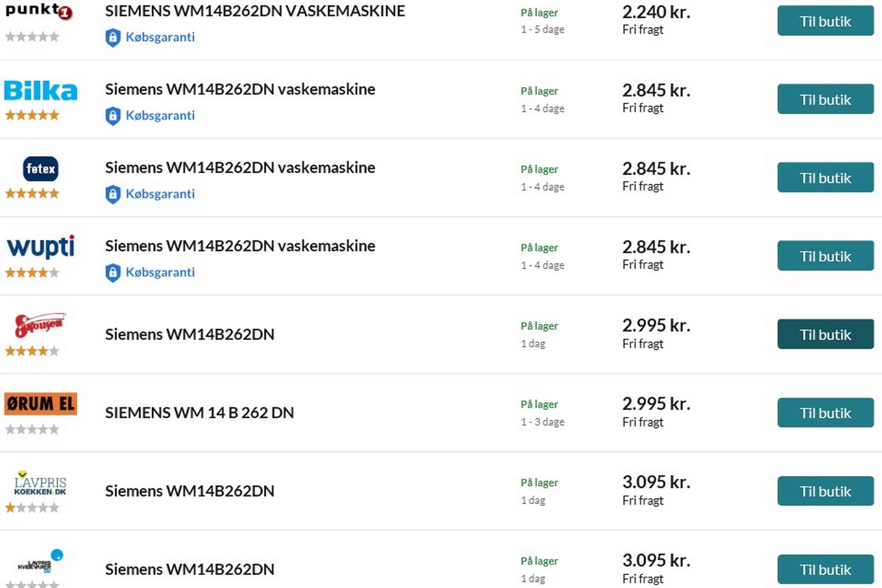Viewport: 882px width, 588px height.
Task: Click the Bilka store logo
Action: click(41, 91)
